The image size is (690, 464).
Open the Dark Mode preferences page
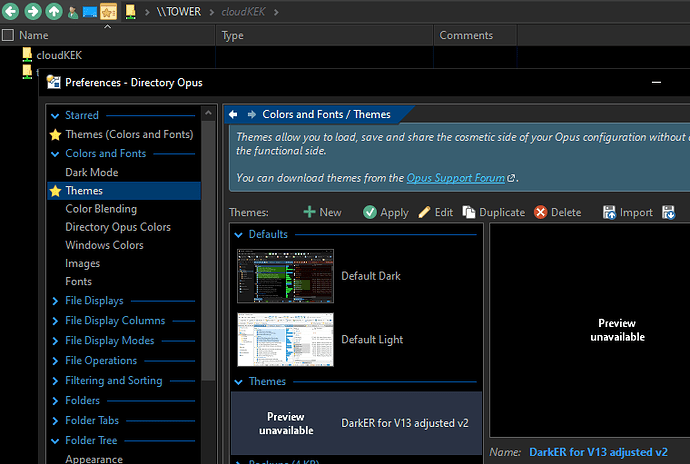click(92, 172)
